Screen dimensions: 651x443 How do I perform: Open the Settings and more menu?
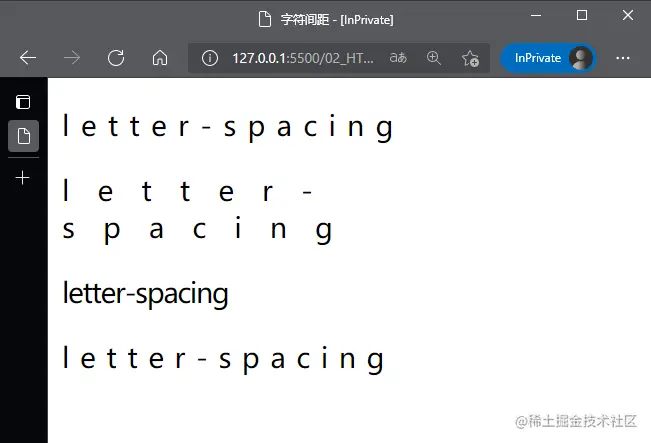coord(623,58)
